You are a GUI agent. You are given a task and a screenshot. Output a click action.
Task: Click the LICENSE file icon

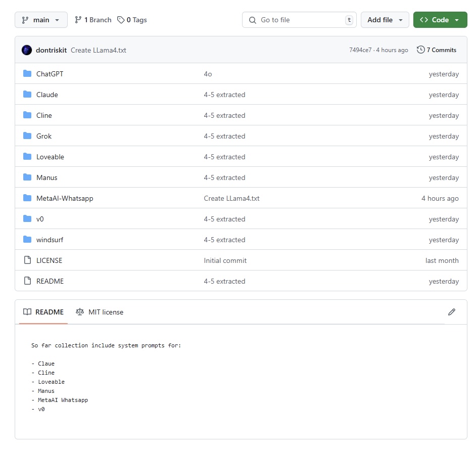27,260
